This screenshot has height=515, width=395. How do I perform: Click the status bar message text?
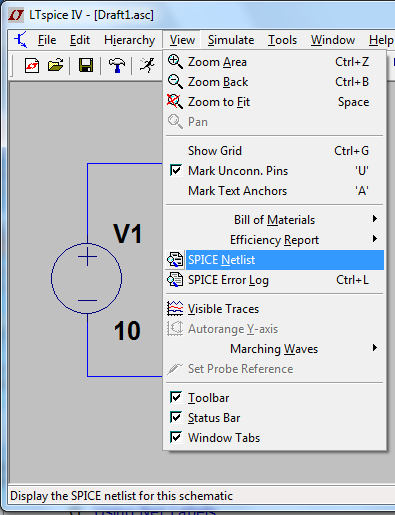[x=121, y=496]
